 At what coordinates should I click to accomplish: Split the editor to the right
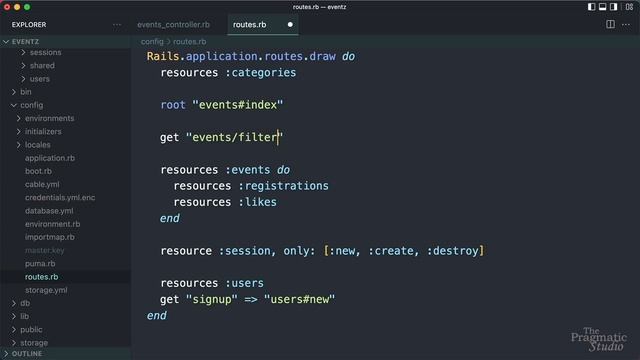tap(610, 24)
